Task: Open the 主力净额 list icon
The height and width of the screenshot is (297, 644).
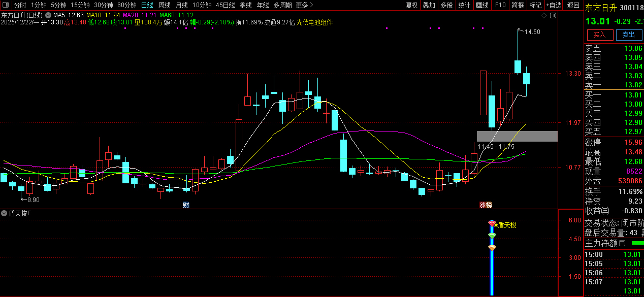Action: [x=622, y=243]
